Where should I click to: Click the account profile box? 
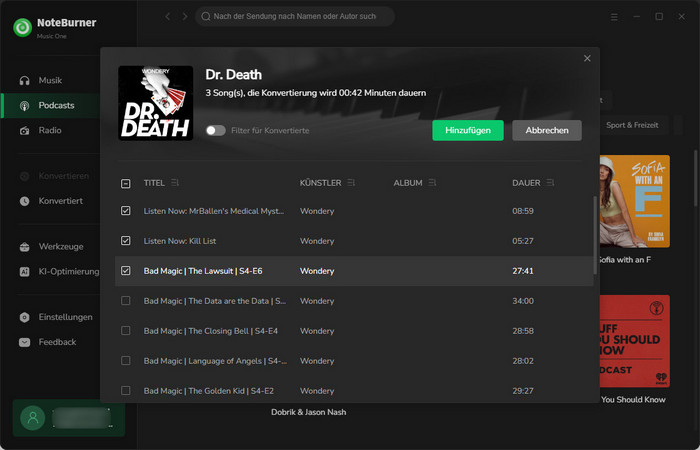tap(69, 418)
